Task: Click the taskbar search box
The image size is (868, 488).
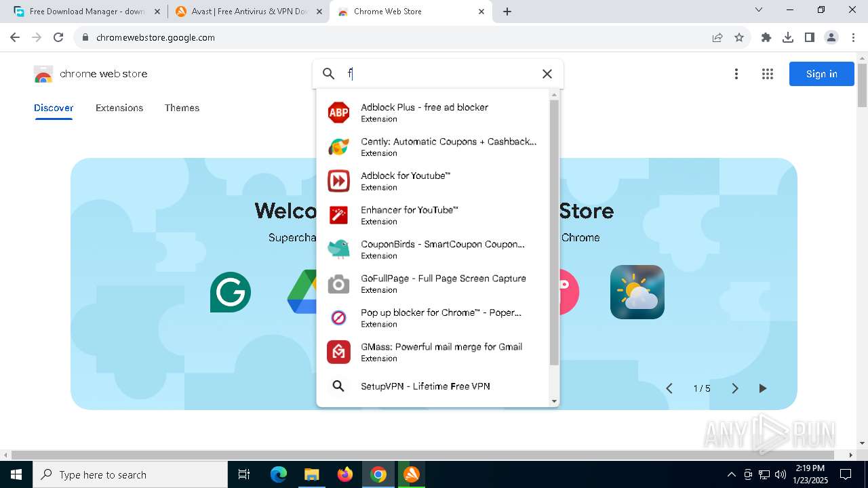Action: (130, 474)
